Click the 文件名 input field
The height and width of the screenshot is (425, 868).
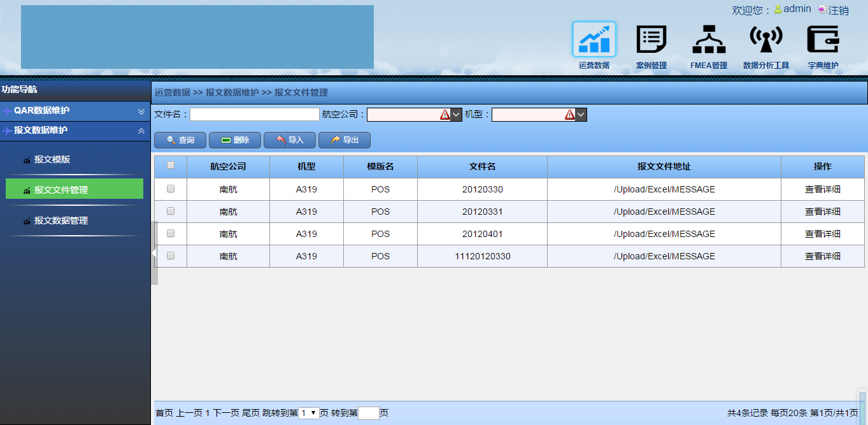pos(254,115)
